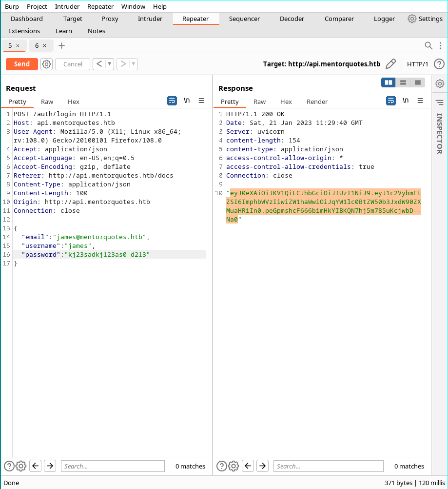Open the Notes tab
The width and height of the screenshot is (448, 489).
(96, 31)
